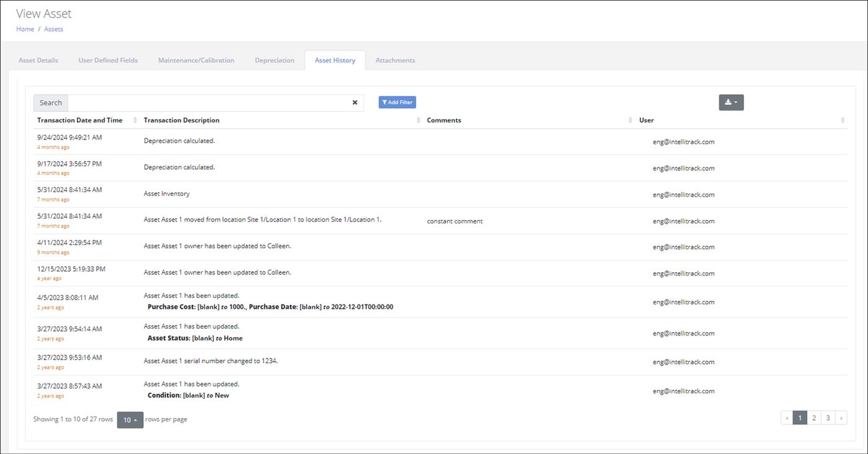
Task: Go to next page arrow
Action: click(841, 418)
